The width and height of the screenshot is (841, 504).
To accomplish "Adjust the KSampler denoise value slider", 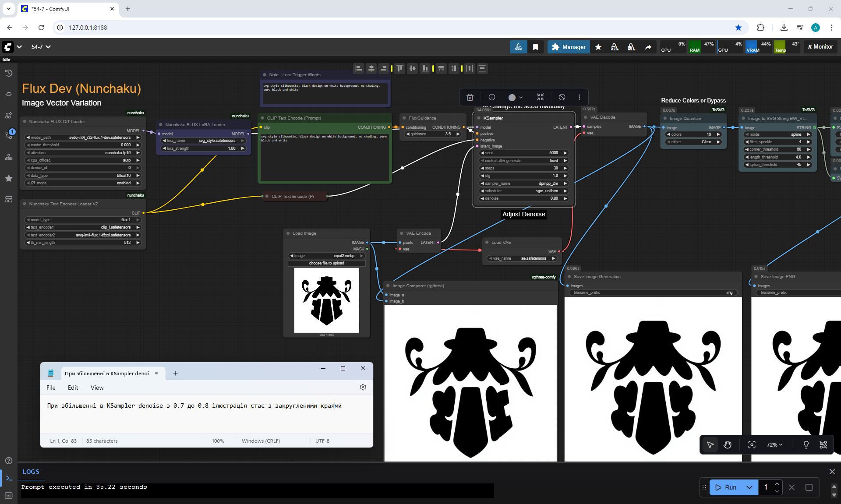I will pos(523,198).
